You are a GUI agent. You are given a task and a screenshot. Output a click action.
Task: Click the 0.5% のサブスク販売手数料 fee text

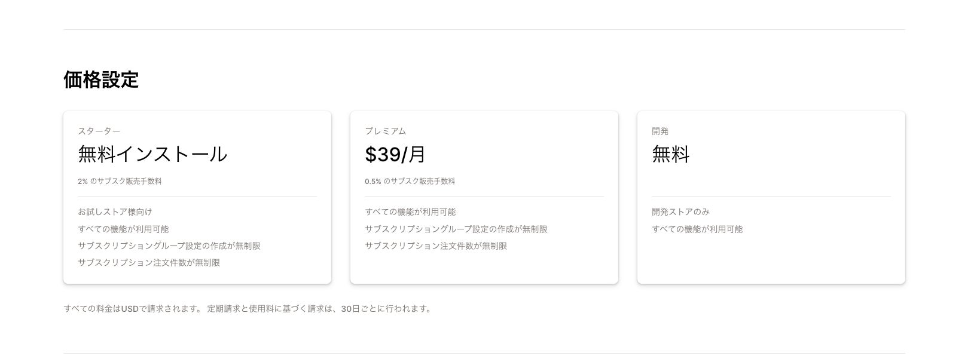coord(410,182)
